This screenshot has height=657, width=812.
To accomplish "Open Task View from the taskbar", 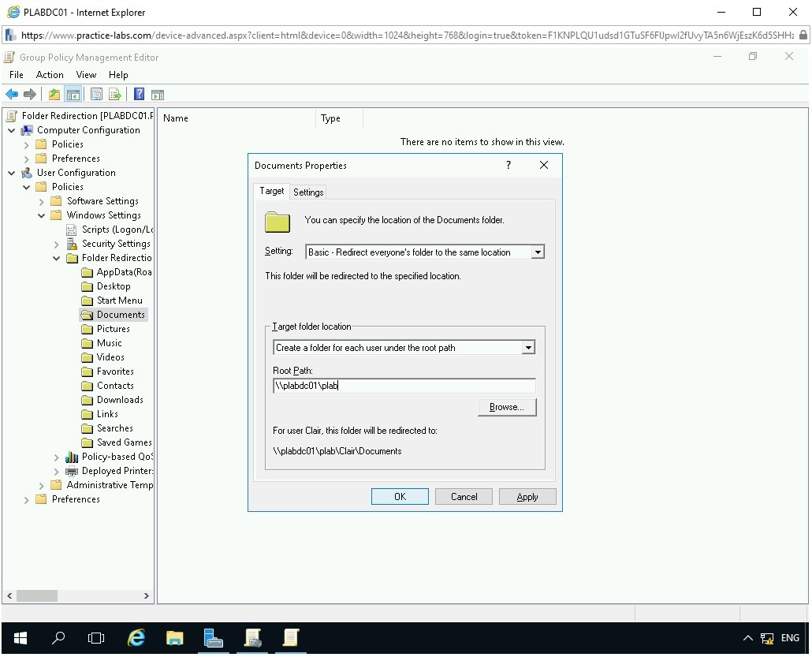I will click(96, 638).
